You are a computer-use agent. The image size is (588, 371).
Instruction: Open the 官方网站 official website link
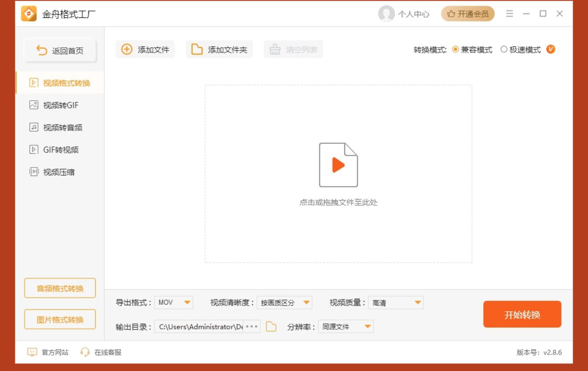tap(55, 352)
